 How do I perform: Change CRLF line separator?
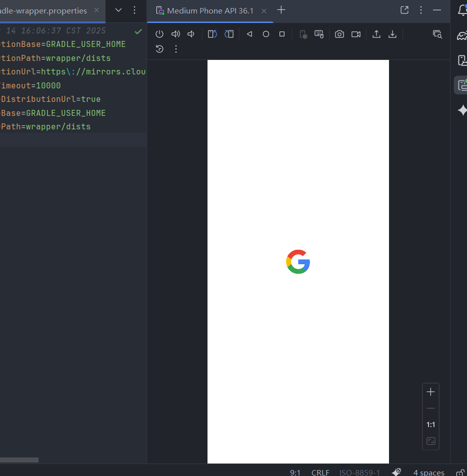[x=320, y=473]
